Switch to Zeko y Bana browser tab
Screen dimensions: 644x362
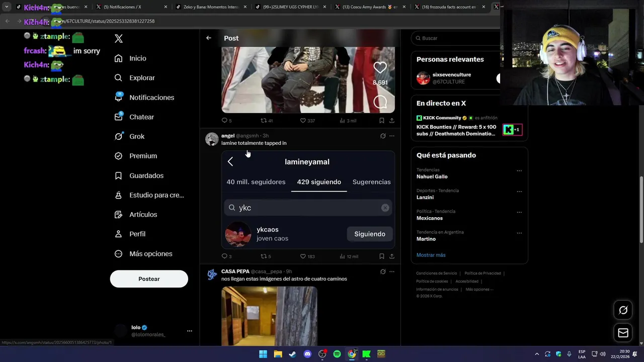(211, 7)
